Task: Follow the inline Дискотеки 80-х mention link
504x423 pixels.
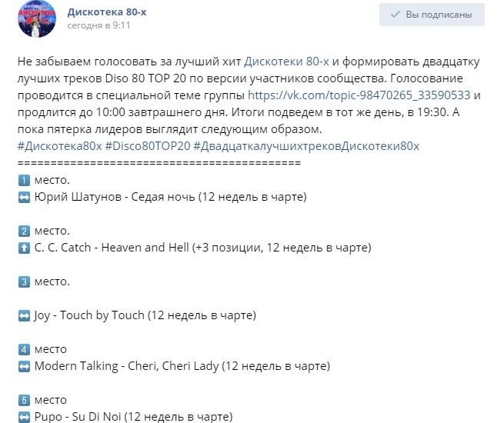Action: 286,61
